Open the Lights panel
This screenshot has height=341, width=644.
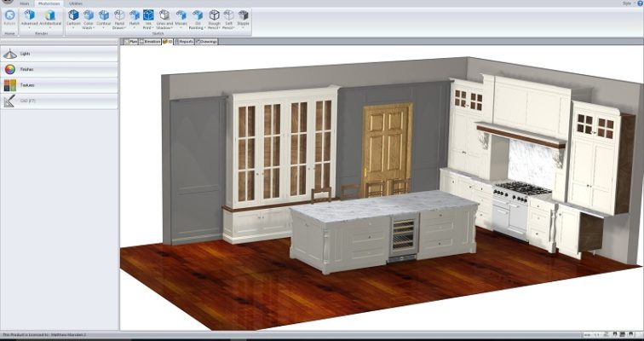[x=59, y=54]
